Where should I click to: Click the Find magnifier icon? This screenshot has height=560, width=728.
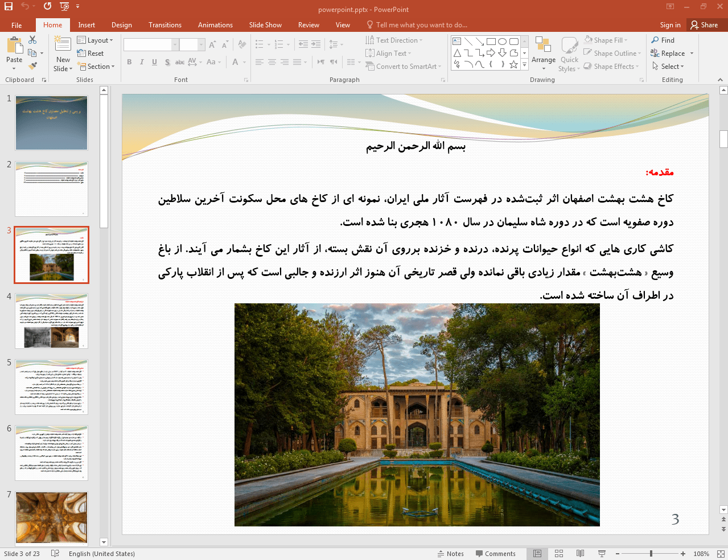point(655,40)
